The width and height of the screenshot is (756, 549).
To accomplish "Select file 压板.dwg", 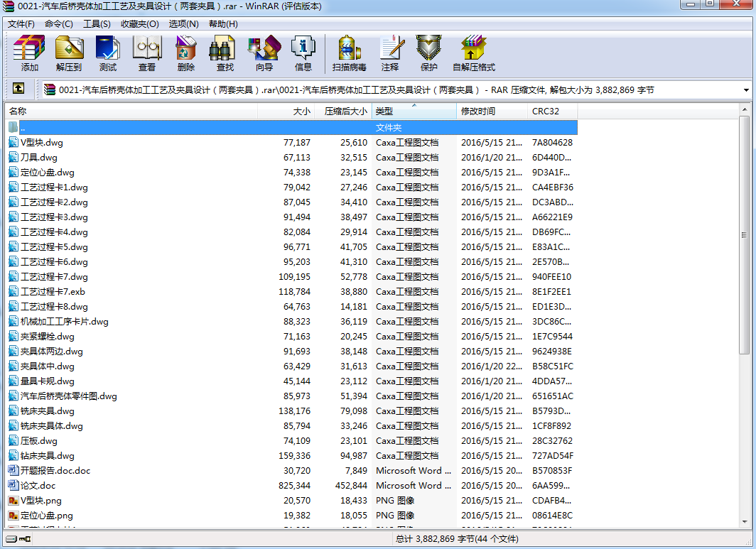I will 38,441.
